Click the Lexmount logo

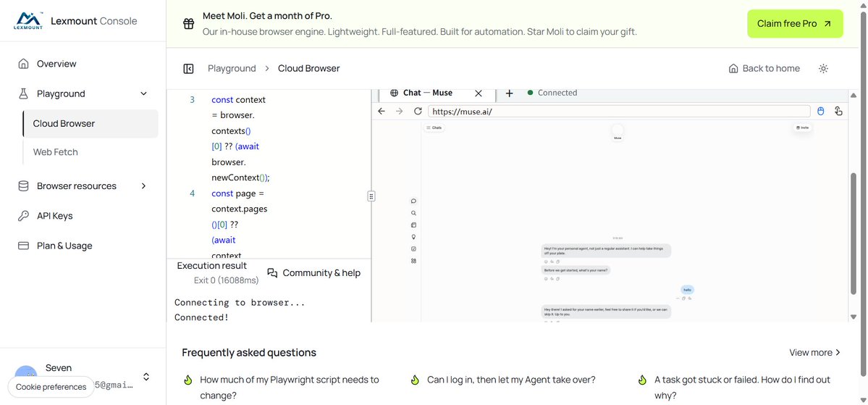pyautogui.click(x=28, y=21)
